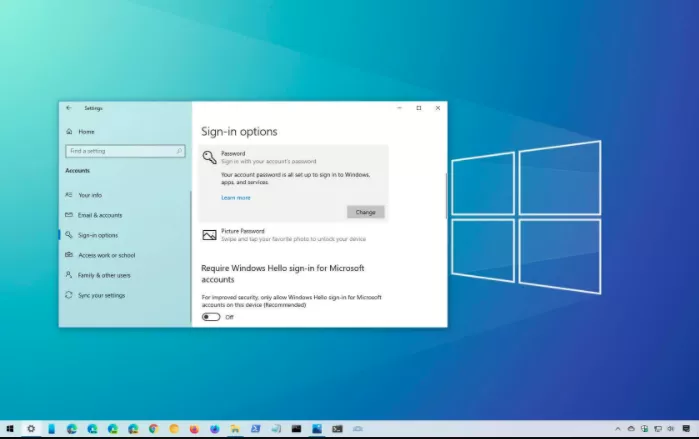The image size is (699, 439).
Task: Open the Photos app taskbar icon
Action: [x=317, y=429]
